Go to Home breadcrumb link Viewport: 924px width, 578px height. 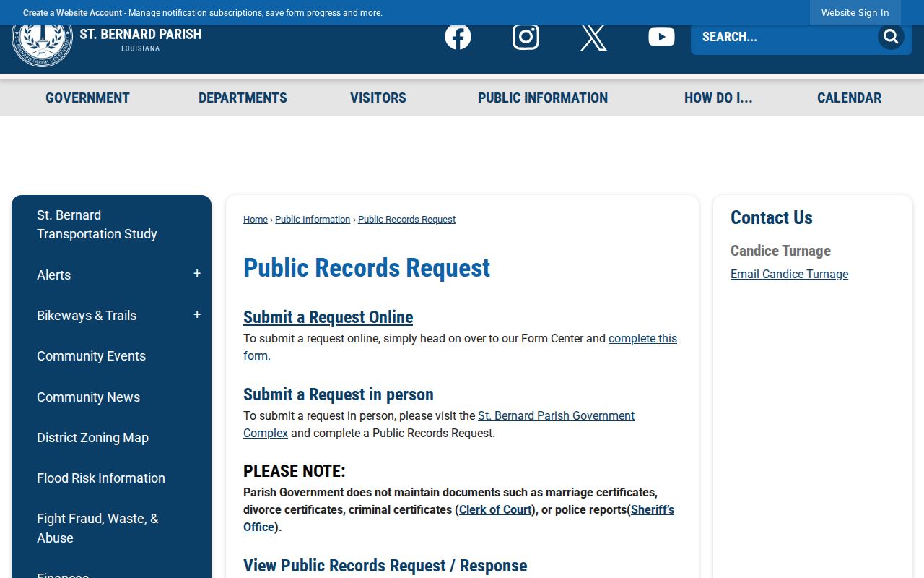click(x=256, y=220)
